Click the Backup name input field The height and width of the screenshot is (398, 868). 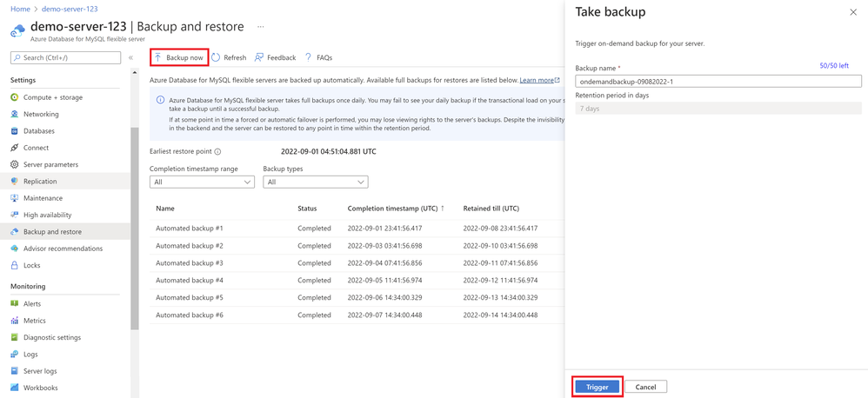(x=718, y=82)
